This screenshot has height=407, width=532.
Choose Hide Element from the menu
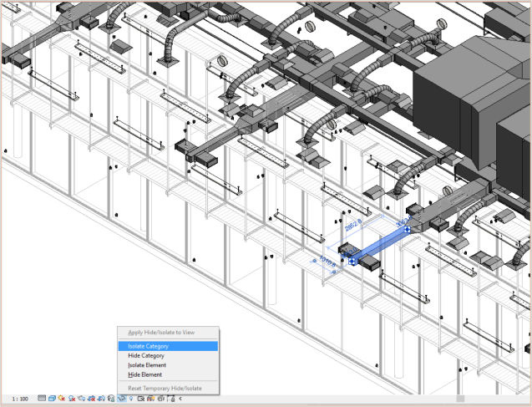point(168,374)
